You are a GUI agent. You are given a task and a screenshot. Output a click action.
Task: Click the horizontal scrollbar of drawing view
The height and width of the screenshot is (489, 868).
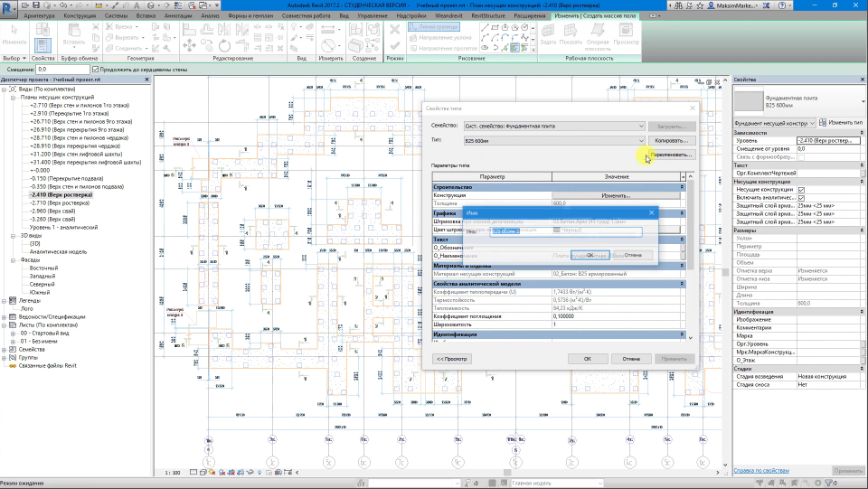pos(506,473)
